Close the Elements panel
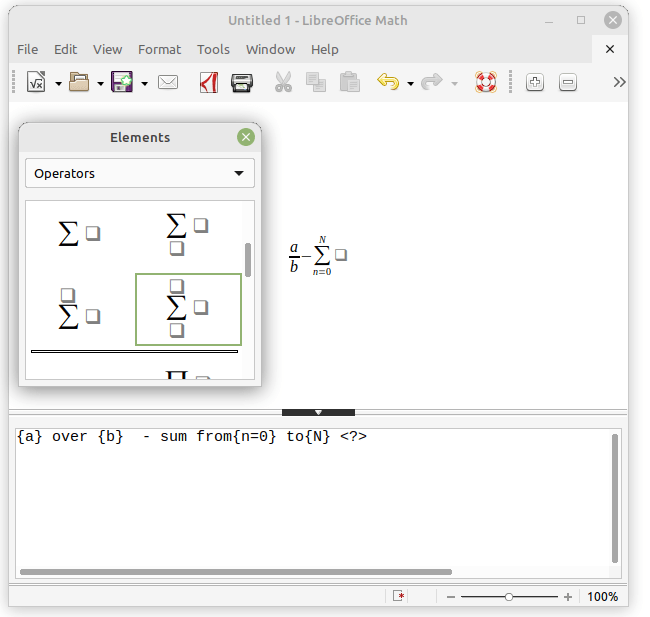Viewport: 650px width, 617px height. [246, 137]
